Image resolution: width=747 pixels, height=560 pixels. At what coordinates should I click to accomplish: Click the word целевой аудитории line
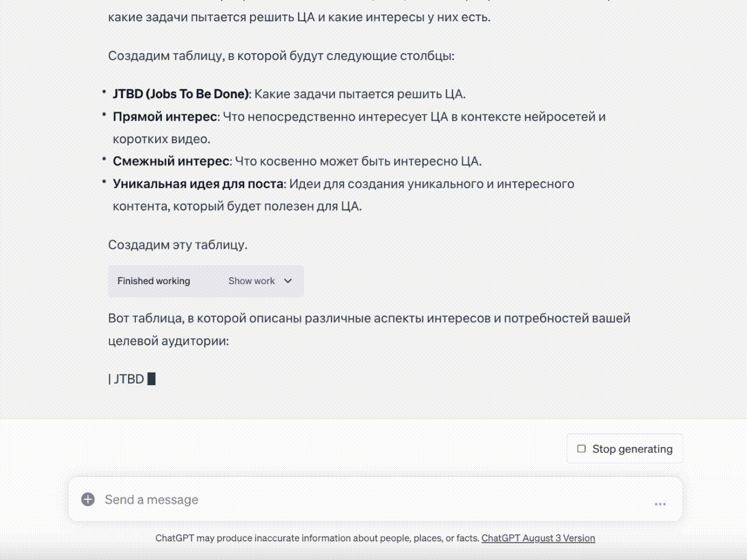pos(168,341)
